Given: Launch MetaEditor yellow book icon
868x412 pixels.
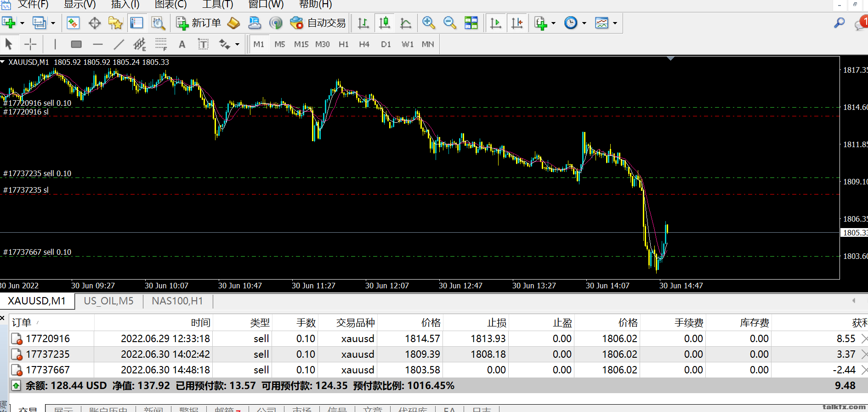Looking at the screenshot, I should coord(233,23).
